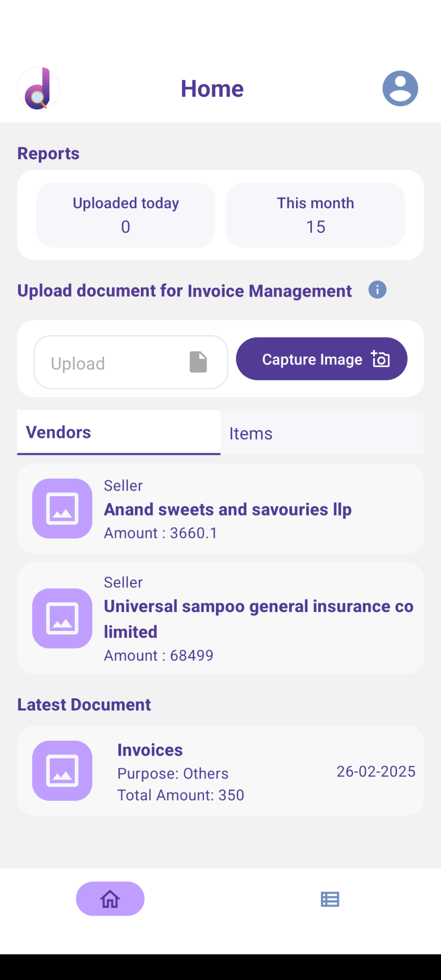Tap the 26-02-2025 document date

[x=376, y=771]
